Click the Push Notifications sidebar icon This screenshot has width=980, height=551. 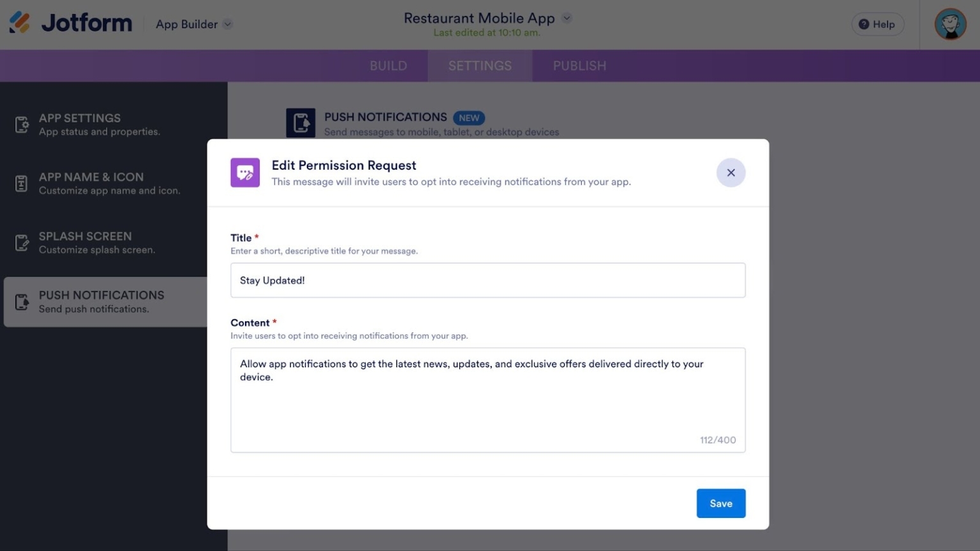(20, 302)
